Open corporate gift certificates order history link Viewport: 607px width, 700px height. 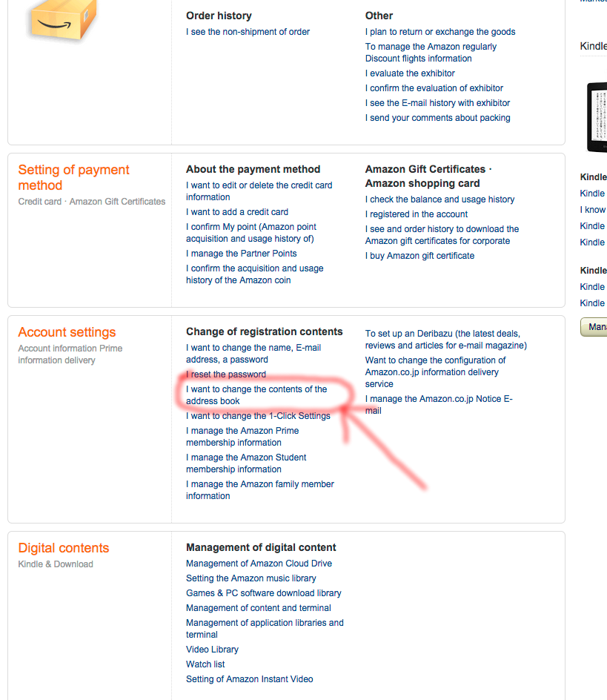click(x=442, y=235)
